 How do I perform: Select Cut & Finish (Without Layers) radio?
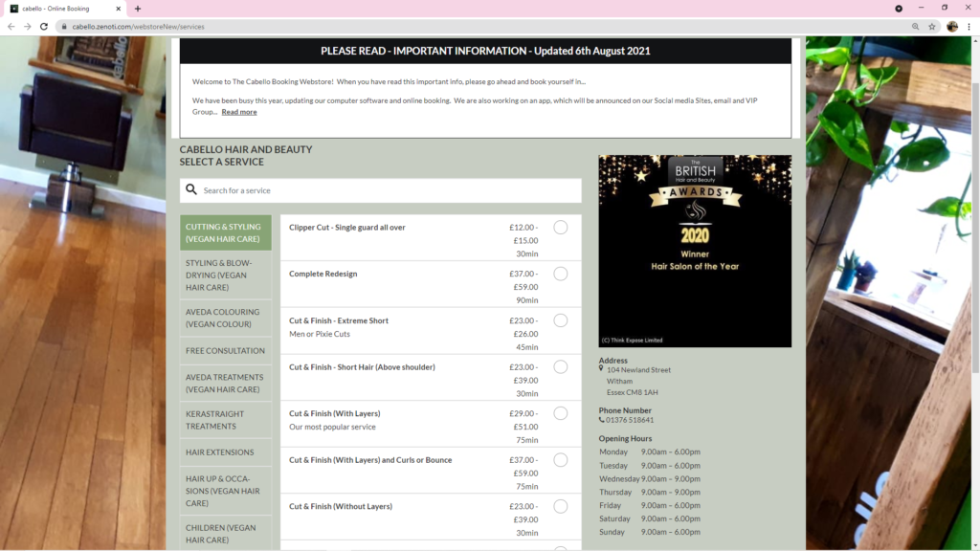pos(561,507)
